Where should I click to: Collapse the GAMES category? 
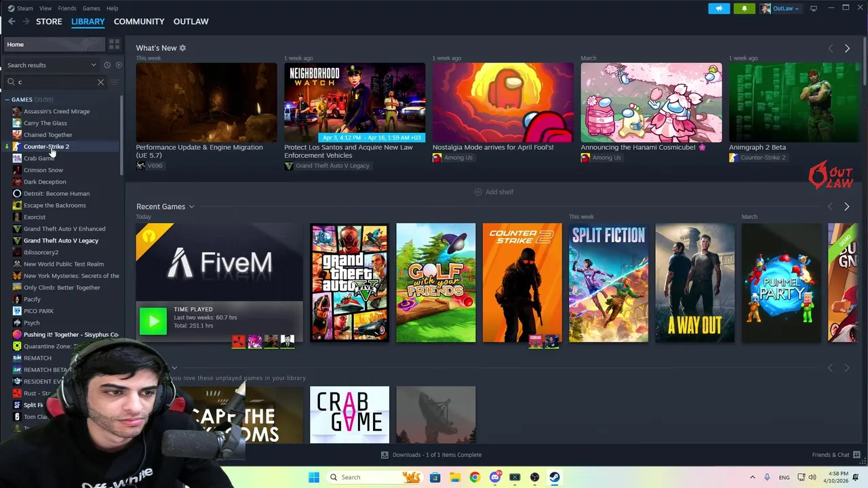(x=7, y=100)
